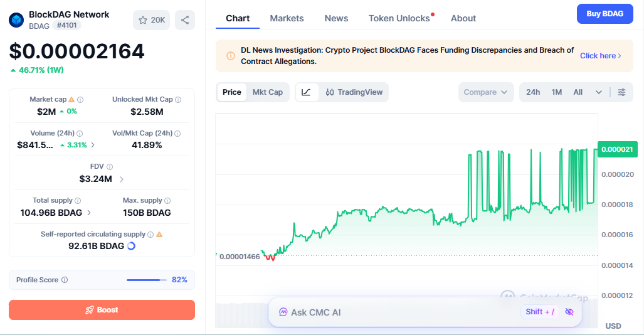The height and width of the screenshot is (335, 644).
Task: Open the Total supply info icon
Action: click(78, 201)
